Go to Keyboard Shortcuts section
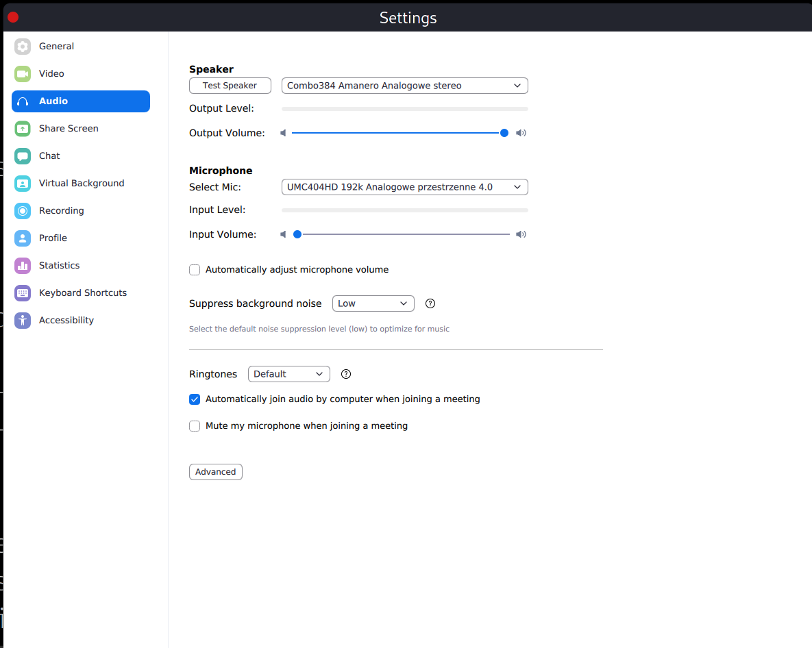This screenshot has height=648, width=812. (81, 293)
